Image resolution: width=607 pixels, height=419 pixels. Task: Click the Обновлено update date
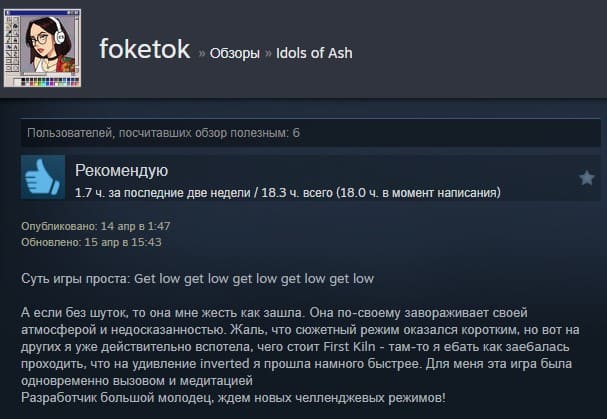pyautogui.click(x=91, y=242)
